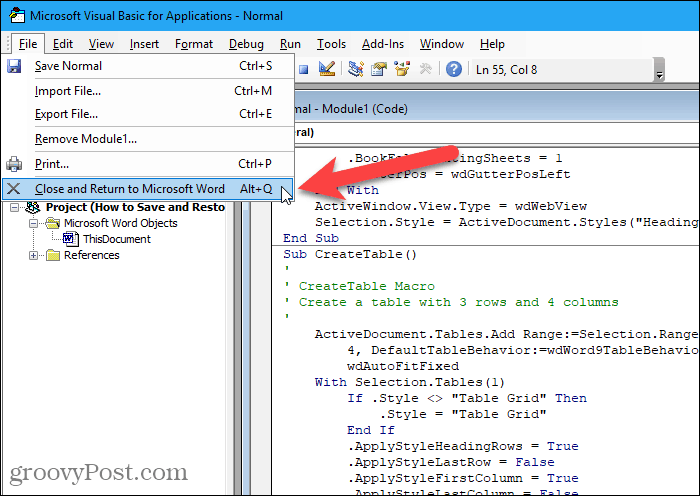Click the greyed-out Toolbox icon
700x496 pixels.
pos(425,69)
